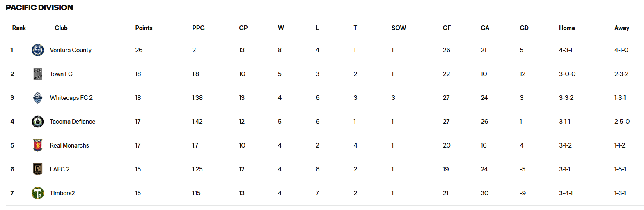644x210 pixels.
Task: Open the Ventura County team link
Action: point(71,50)
